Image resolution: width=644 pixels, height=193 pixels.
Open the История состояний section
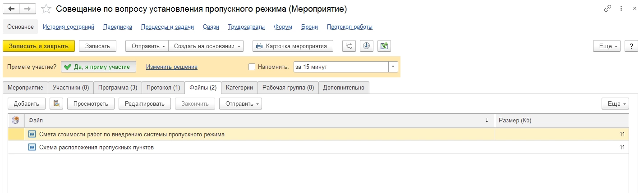pos(69,27)
